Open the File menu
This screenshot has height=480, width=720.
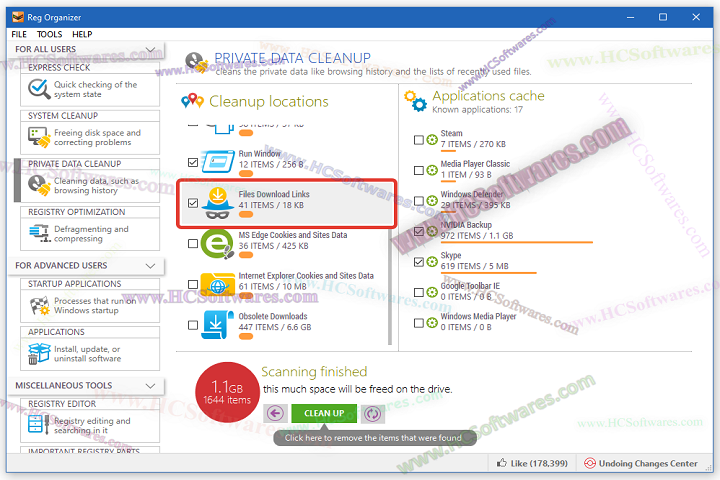(19, 34)
